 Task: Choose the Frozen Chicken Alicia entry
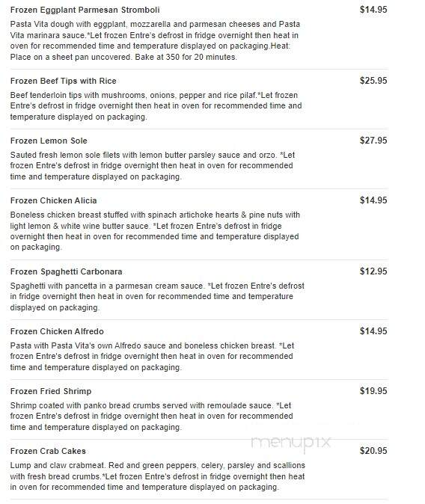point(53,200)
